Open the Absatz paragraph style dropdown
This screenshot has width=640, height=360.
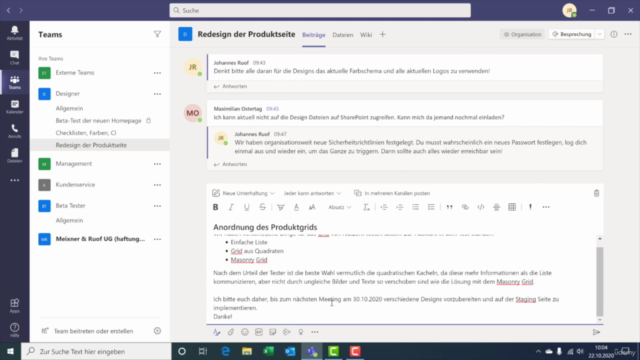coord(340,207)
